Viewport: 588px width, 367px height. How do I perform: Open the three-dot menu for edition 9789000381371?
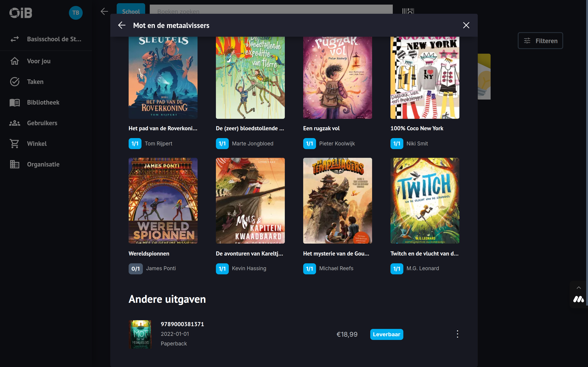[457, 334]
